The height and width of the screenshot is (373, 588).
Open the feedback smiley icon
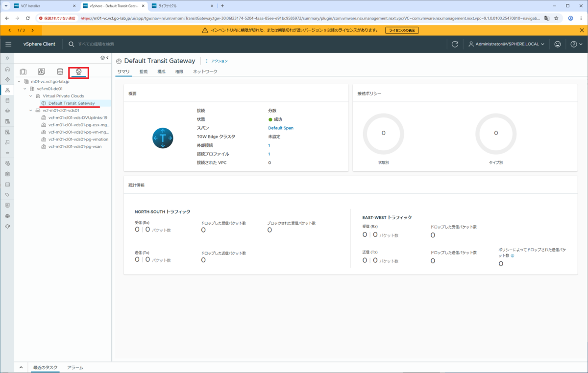558,44
